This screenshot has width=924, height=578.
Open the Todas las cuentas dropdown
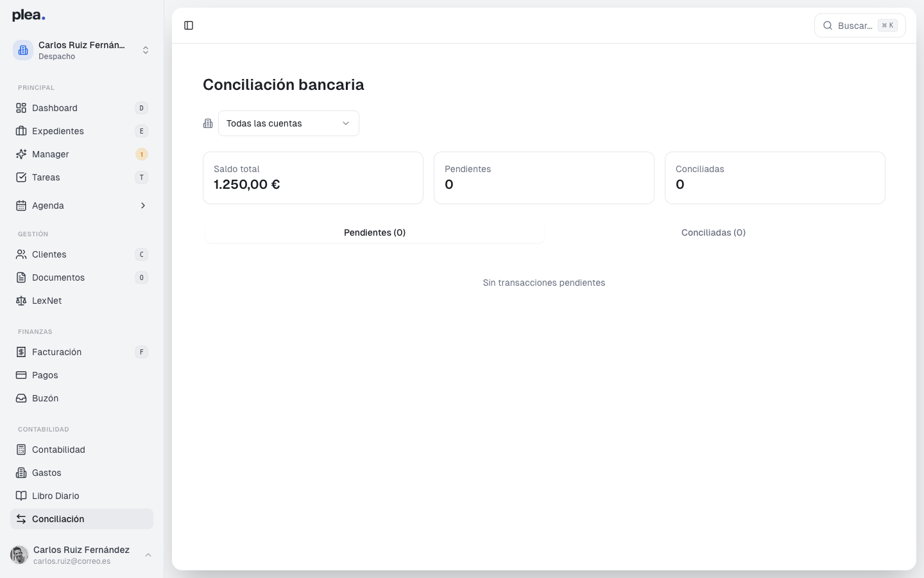[288, 123]
